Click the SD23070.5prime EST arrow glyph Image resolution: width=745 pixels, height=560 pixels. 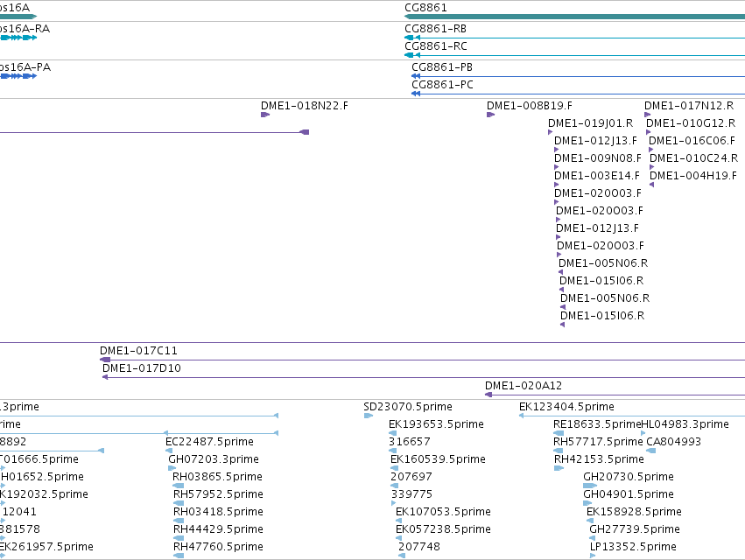point(369,416)
